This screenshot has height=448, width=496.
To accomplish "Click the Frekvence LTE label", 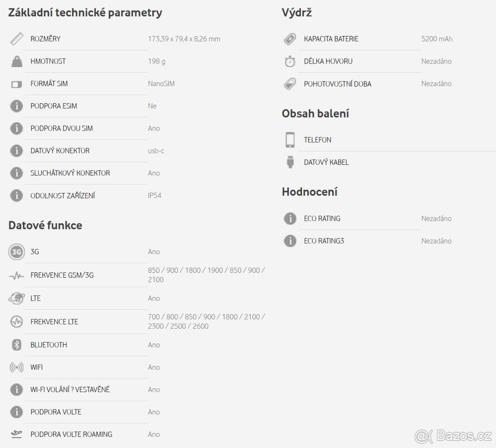I will point(54,322).
